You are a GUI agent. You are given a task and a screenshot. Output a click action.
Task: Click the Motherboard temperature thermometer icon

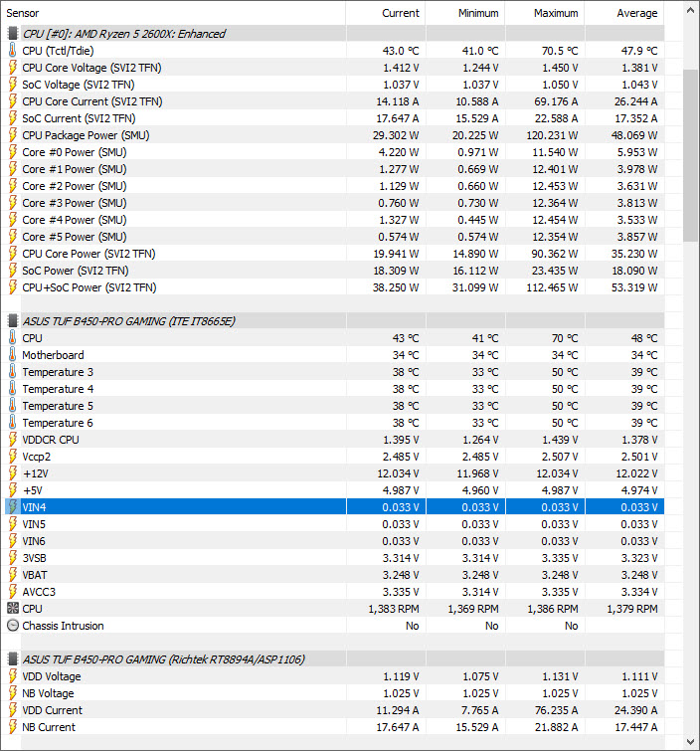tap(13, 355)
